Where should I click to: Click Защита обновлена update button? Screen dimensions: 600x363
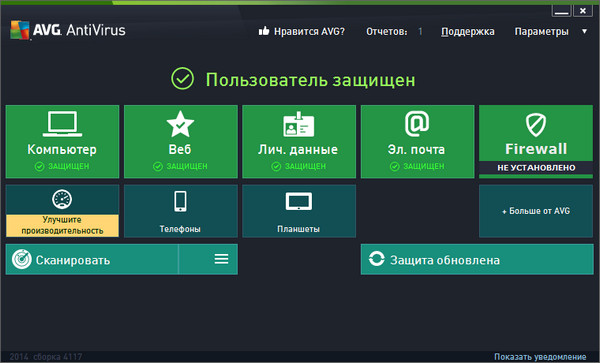(477, 259)
